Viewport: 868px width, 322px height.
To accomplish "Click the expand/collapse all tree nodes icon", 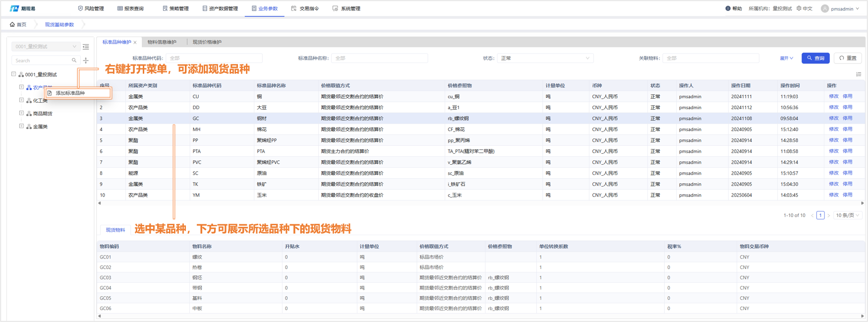I will click(86, 61).
